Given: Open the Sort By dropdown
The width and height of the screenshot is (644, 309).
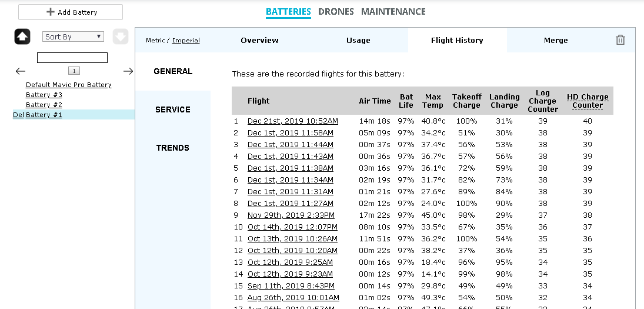Looking at the screenshot, I should click(73, 36).
